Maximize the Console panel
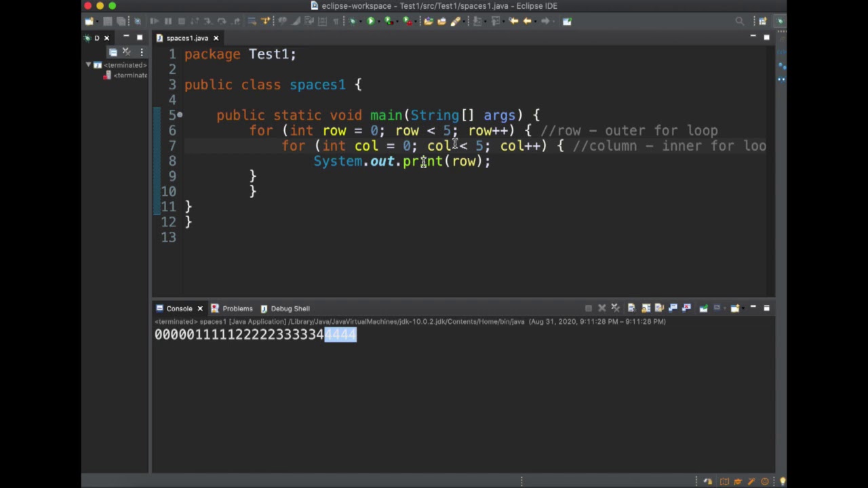Screen dimensions: 868x488 tap(767, 308)
